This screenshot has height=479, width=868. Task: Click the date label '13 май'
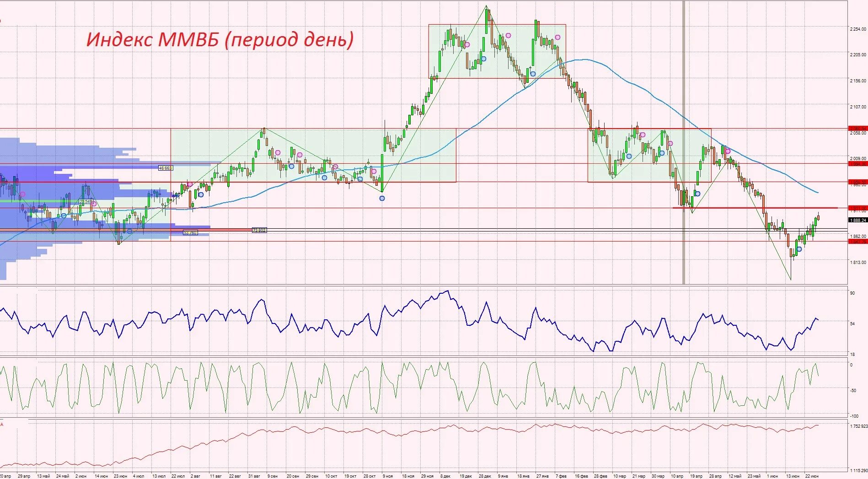coord(43,476)
